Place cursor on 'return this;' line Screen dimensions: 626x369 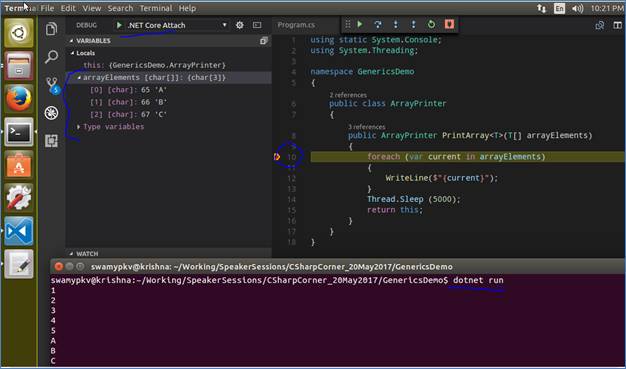(394, 210)
